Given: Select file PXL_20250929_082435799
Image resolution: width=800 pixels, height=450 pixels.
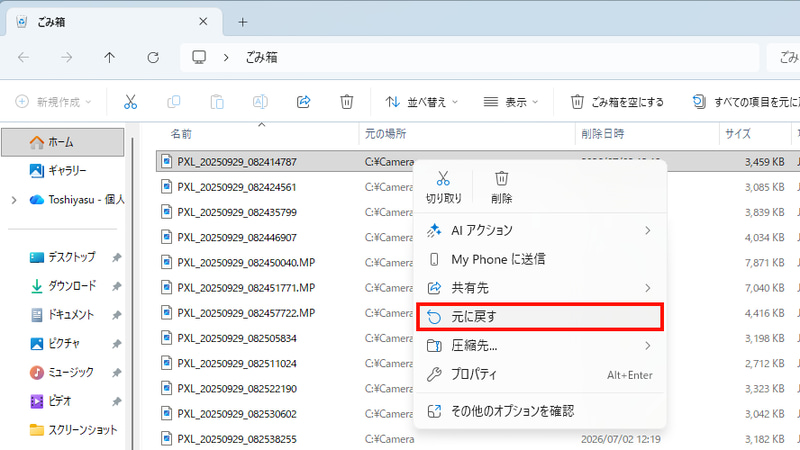Looking at the screenshot, I should [x=237, y=212].
